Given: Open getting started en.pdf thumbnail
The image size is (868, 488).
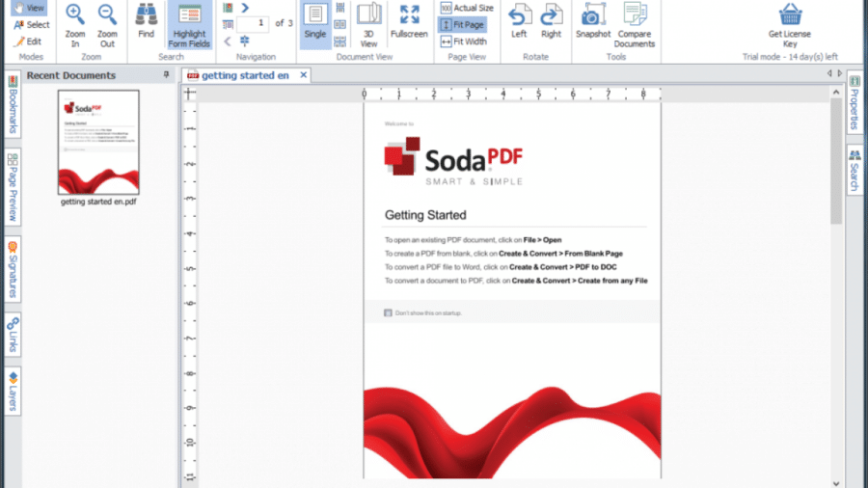Looking at the screenshot, I should coord(98,142).
